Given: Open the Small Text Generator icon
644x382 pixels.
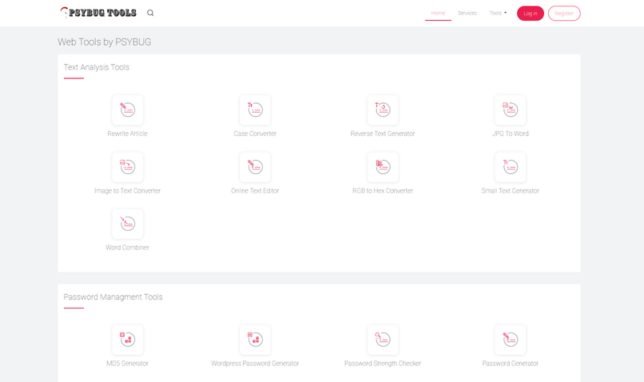Looking at the screenshot, I should pos(511,167).
